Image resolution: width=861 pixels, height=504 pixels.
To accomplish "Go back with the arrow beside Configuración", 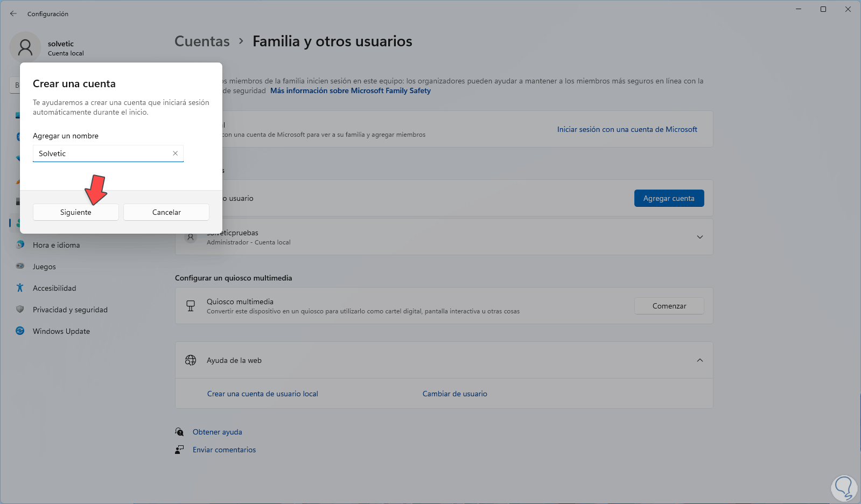I will click(x=13, y=13).
